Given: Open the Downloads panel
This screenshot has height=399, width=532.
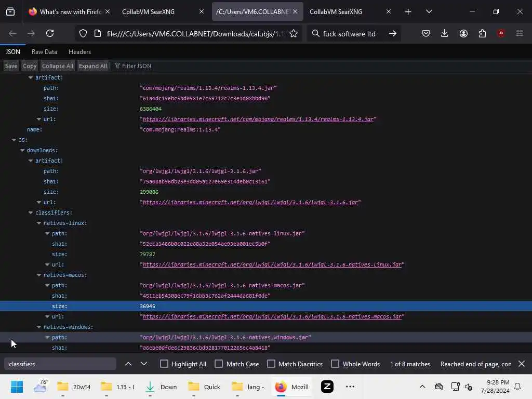Looking at the screenshot, I should point(445,33).
